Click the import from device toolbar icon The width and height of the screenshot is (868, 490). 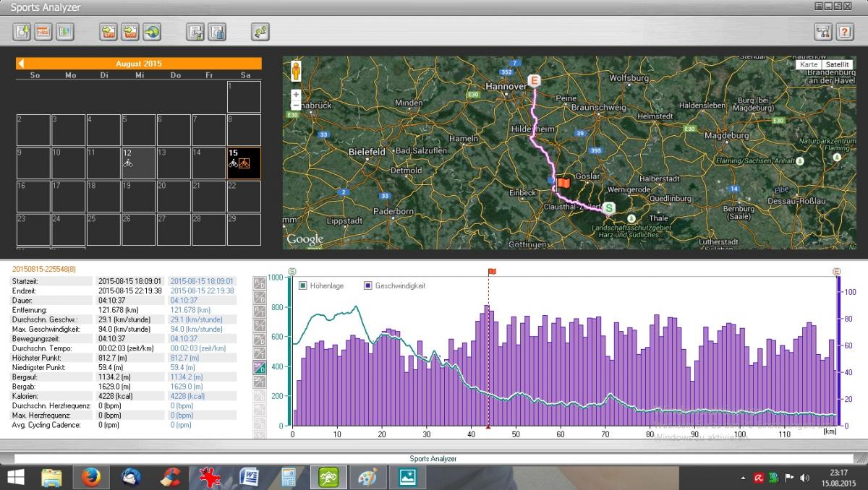[x=22, y=32]
